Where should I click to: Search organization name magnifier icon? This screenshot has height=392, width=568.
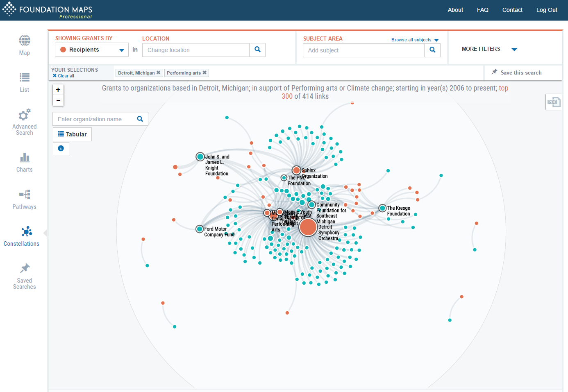(x=140, y=119)
